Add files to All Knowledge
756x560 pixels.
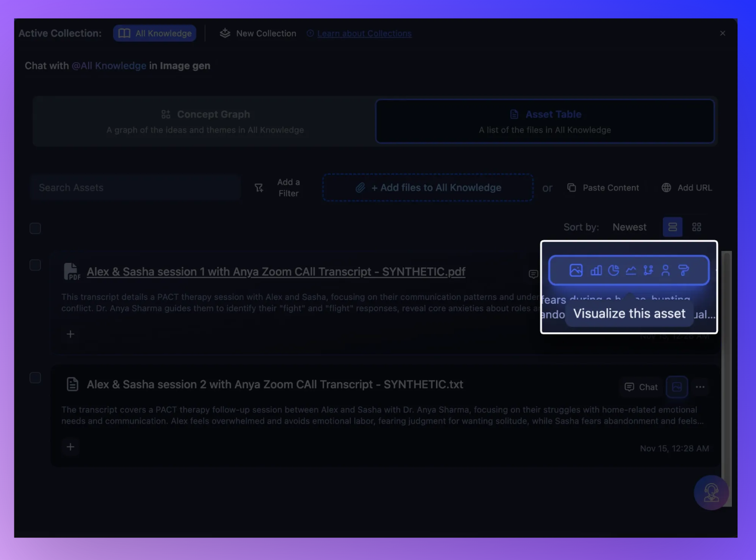tap(428, 188)
